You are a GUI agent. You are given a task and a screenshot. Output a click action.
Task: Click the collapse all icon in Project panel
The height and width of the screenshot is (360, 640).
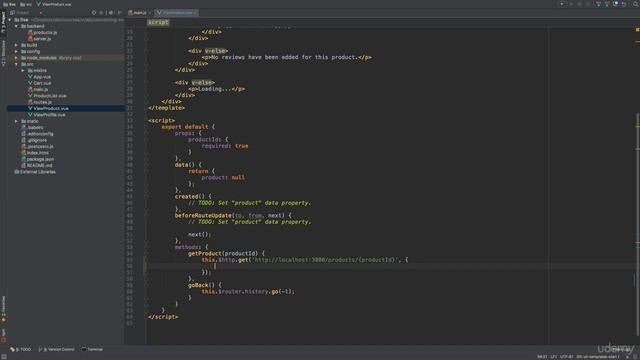click(x=102, y=13)
